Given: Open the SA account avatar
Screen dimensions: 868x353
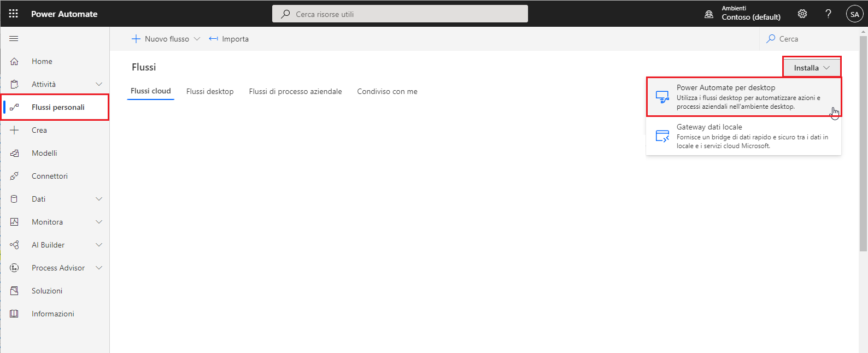Looking at the screenshot, I should [854, 14].
